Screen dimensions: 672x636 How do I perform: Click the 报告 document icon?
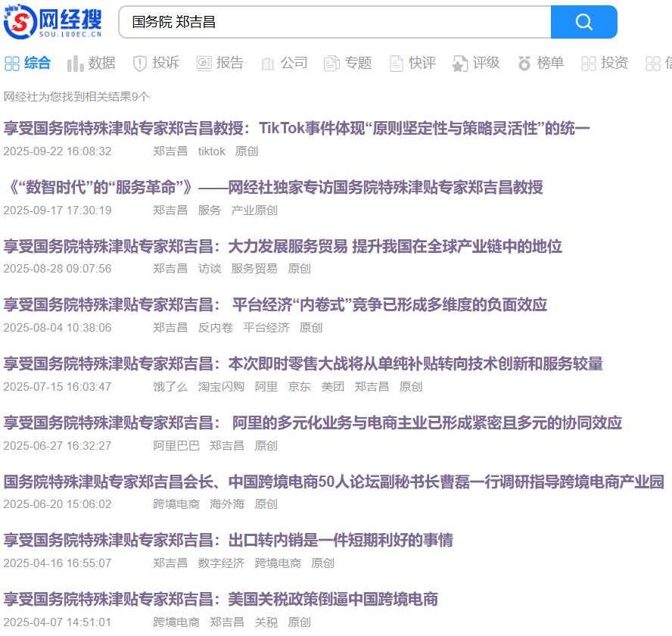204,64
